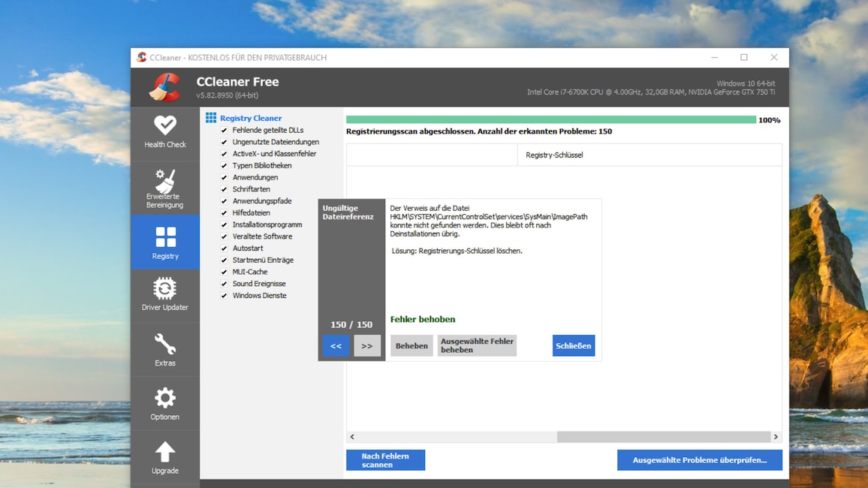868x488 pixels.
Task: Click the horizontal scrollbar right arrow
Action: tap(776, 436)
